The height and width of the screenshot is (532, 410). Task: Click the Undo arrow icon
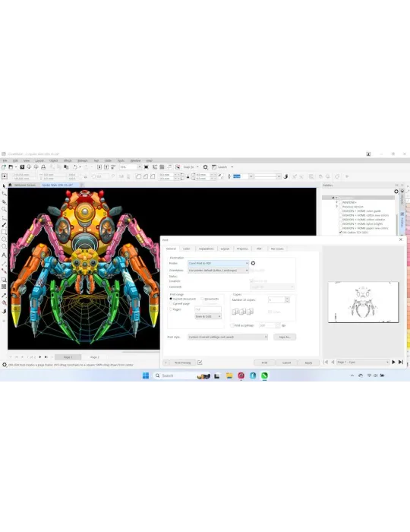[75, 167]
